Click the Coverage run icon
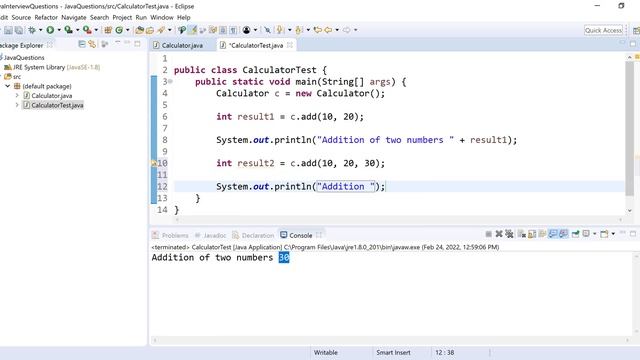 69,30
